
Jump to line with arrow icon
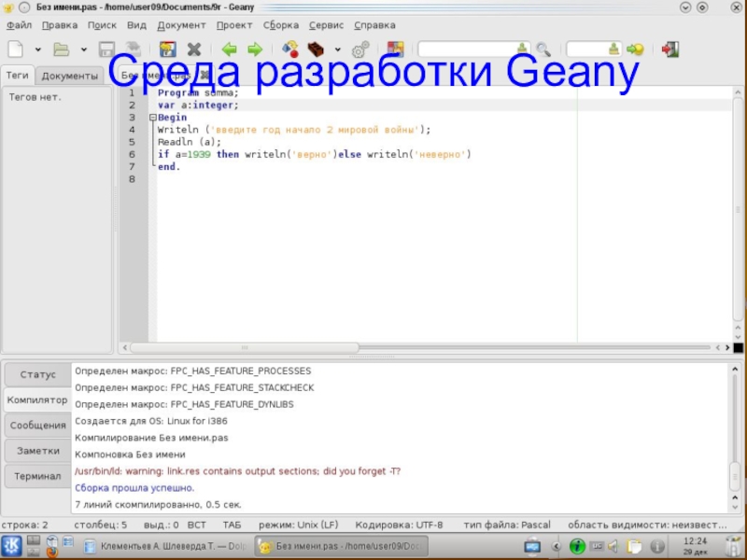(635, 49)
